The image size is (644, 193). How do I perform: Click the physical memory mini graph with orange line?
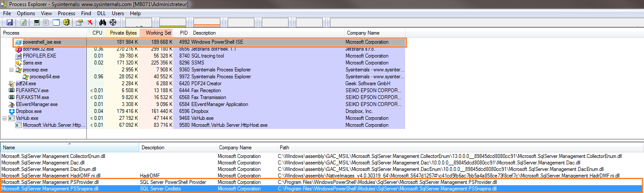pyautogui.click(x=207, y=23)
